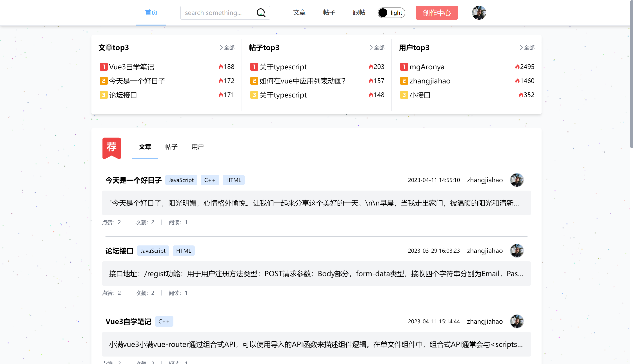Click the search magnifier icon
Viewport: 633px width, 364px height.
(x=261, y=13)
